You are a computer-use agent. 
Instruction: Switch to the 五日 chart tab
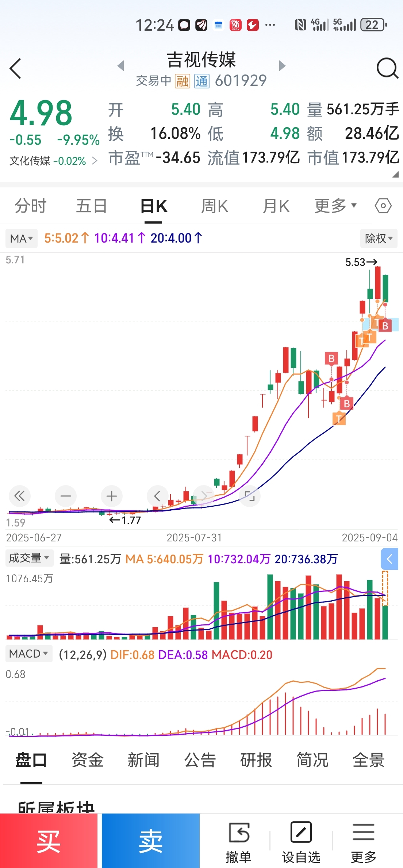92,206
